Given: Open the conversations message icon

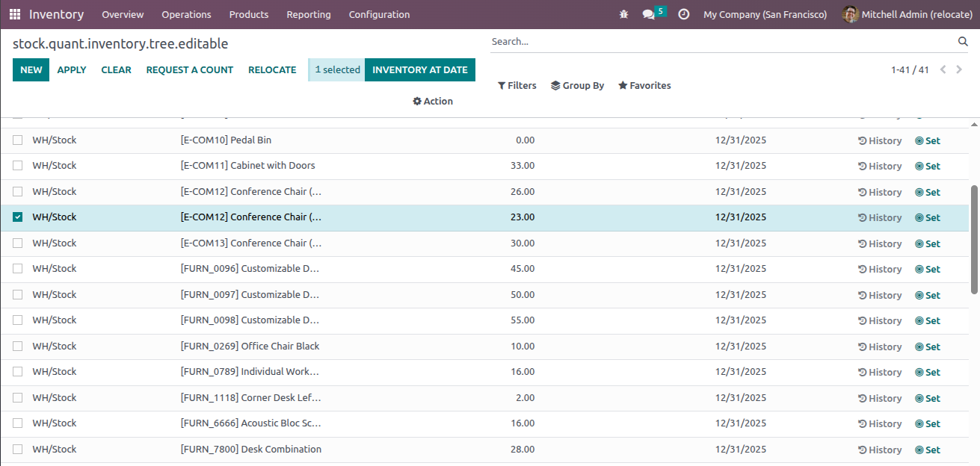Looking at the screenshot, I should [649, 14].
